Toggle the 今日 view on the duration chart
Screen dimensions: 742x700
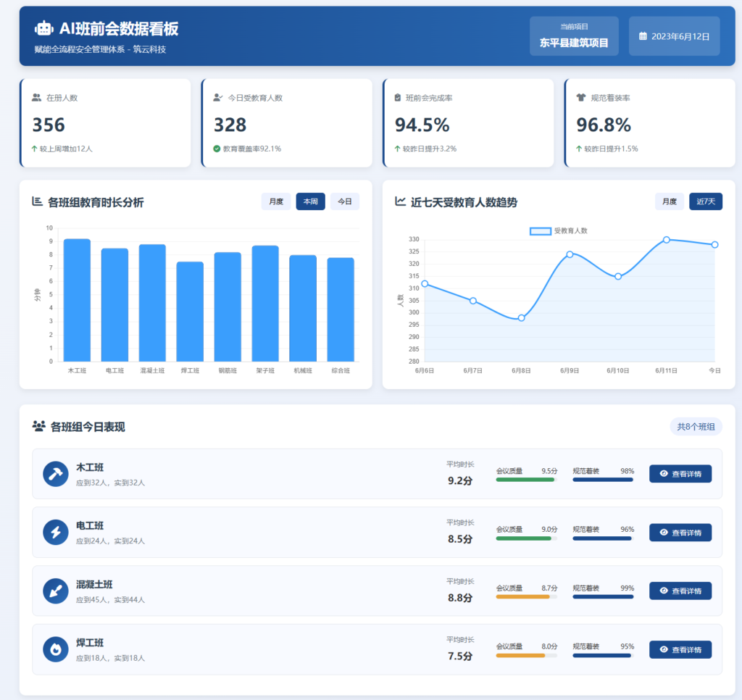(345, 201)
